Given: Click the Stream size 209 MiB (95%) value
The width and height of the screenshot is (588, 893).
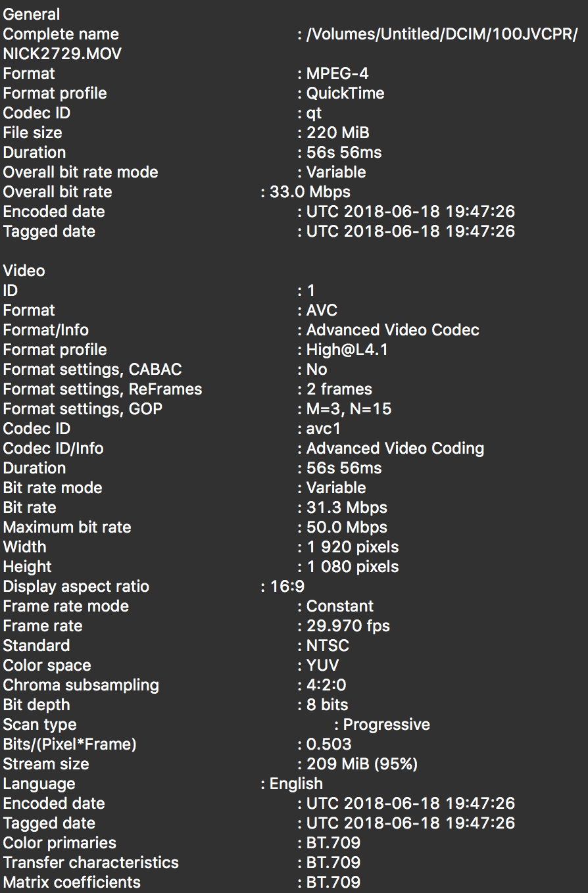Looking at the screenshot, I should (362, 764).
